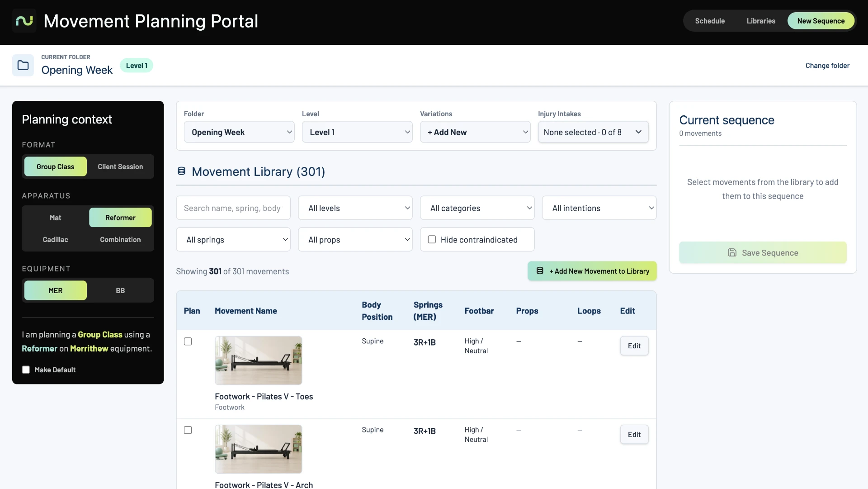Choose Combination apparatus
The width and height of the screenshot is (868, 489).
(x=120, y=239)
